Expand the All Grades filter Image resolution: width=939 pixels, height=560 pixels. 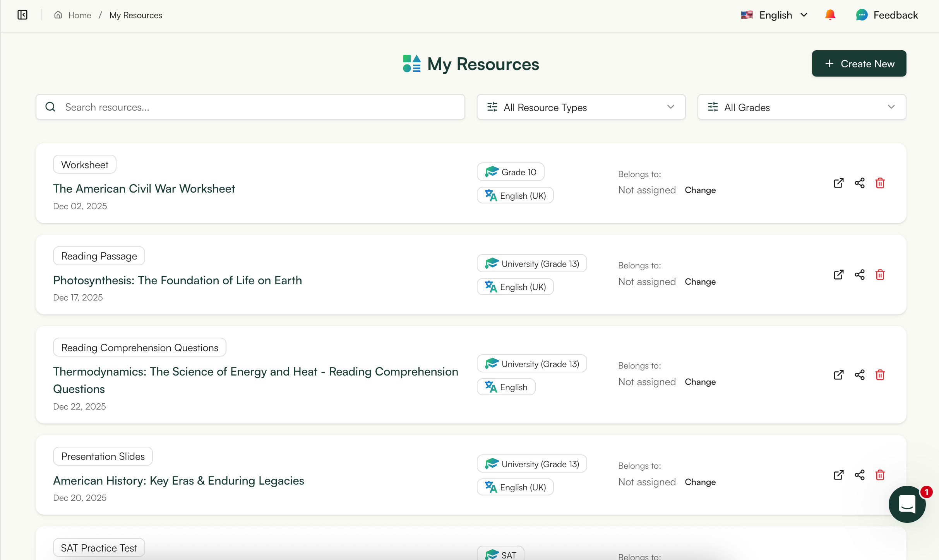801,107
